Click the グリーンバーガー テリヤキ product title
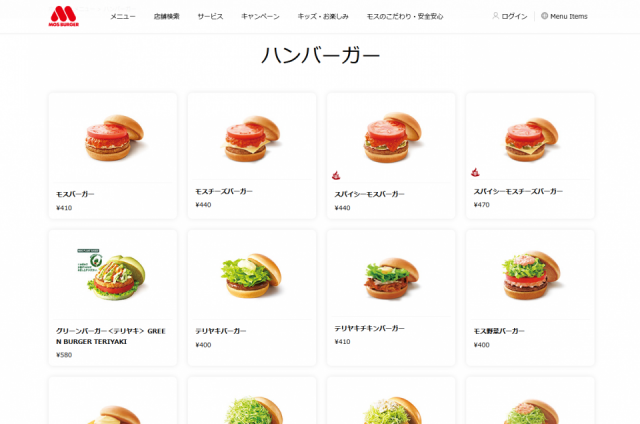The image size is (640, 424). [x=111, y=336]
